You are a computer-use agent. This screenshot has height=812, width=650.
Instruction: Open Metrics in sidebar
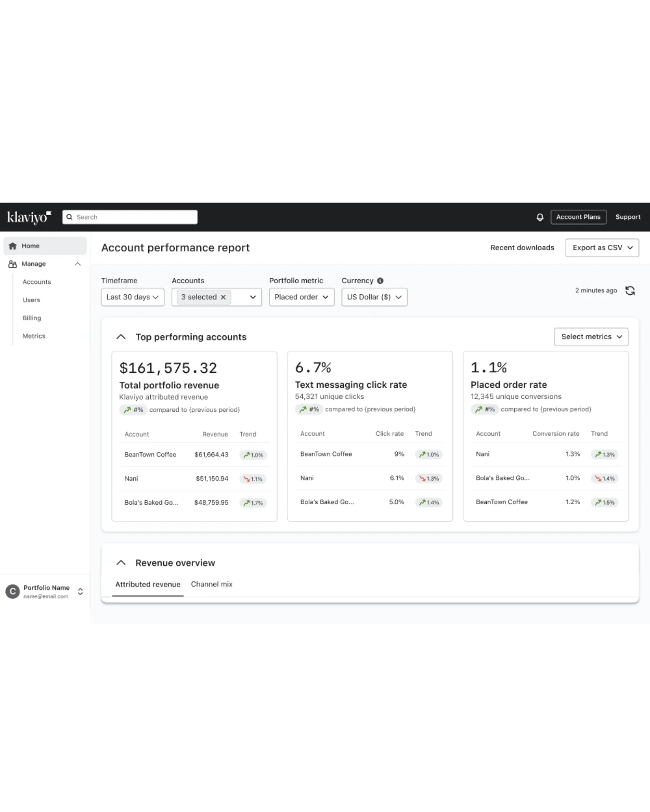click(x=34, y=336)
